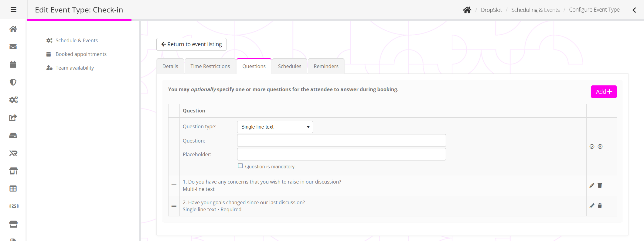The height and width of the screenshot is (241, 644).
Task: Click the home icon in breadcrumb
Action: [467, 10]
